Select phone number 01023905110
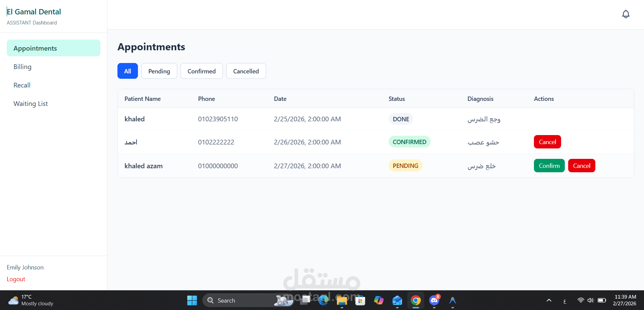The width and height of the screenshot is (644, 310). point(218,119)
